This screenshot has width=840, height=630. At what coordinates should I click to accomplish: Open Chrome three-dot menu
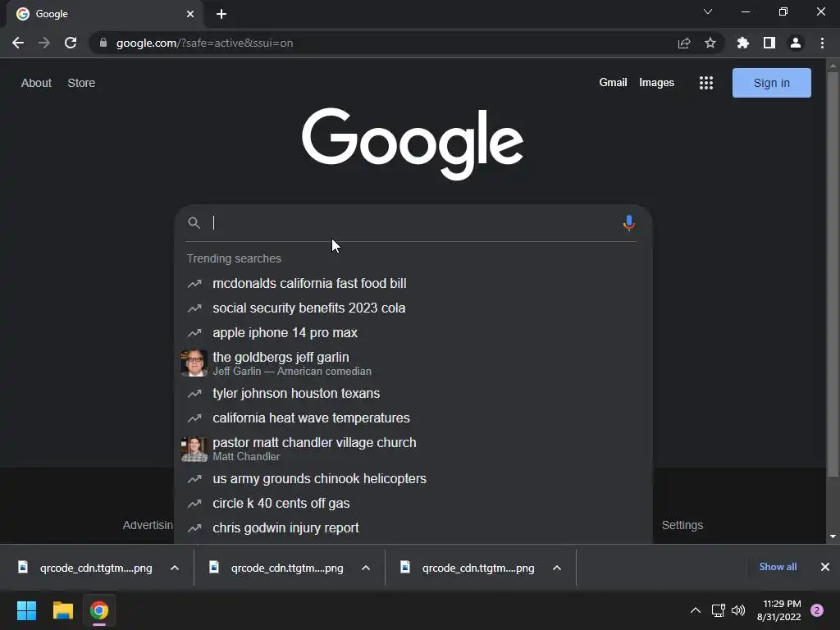click(x=822, y=43)
